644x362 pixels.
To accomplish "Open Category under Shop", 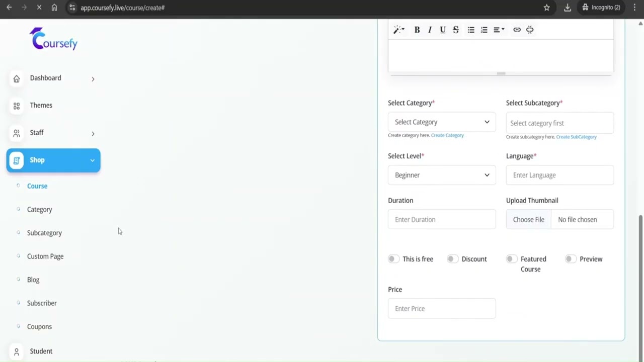I will coord(39,210).
